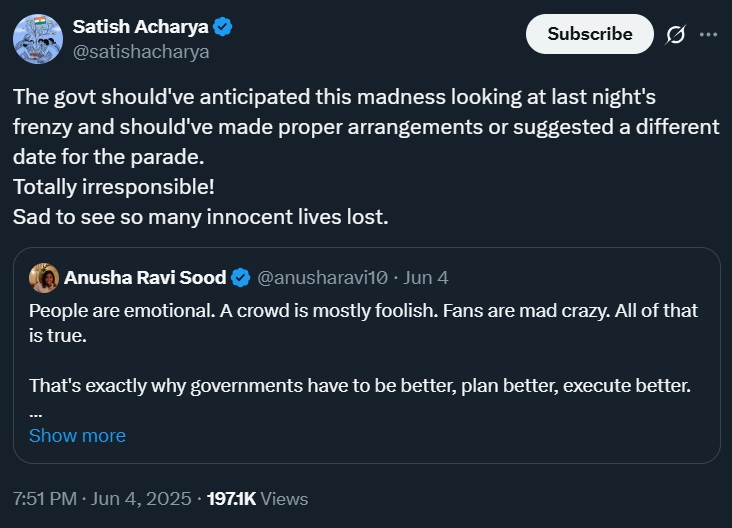Click the Grok slashed-circle icon

[x=675, y=34]
